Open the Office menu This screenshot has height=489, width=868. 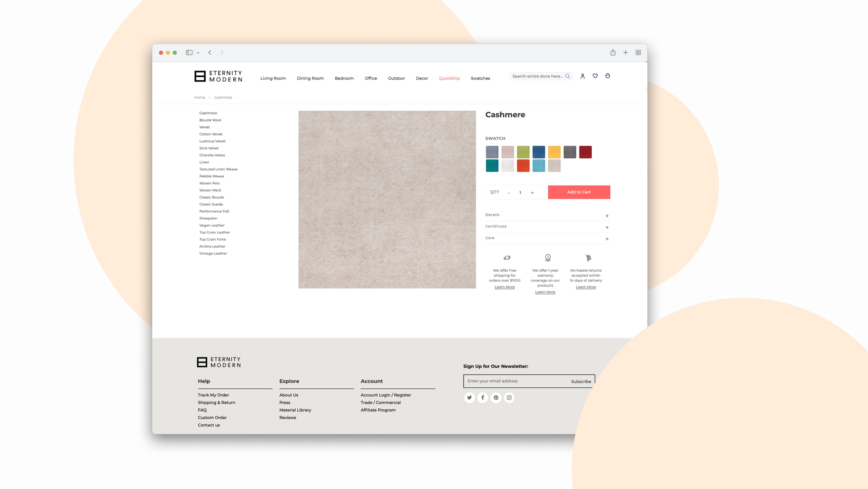[371, 78]
